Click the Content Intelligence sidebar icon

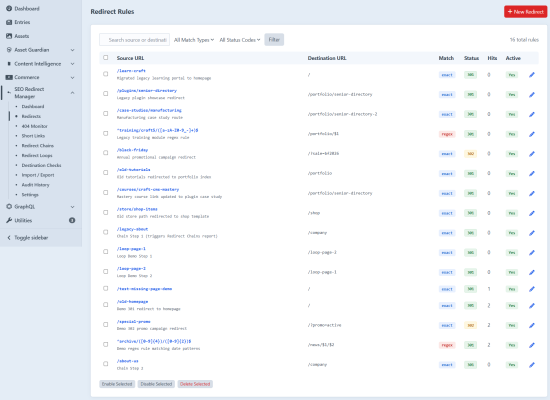tap(9, 64)
